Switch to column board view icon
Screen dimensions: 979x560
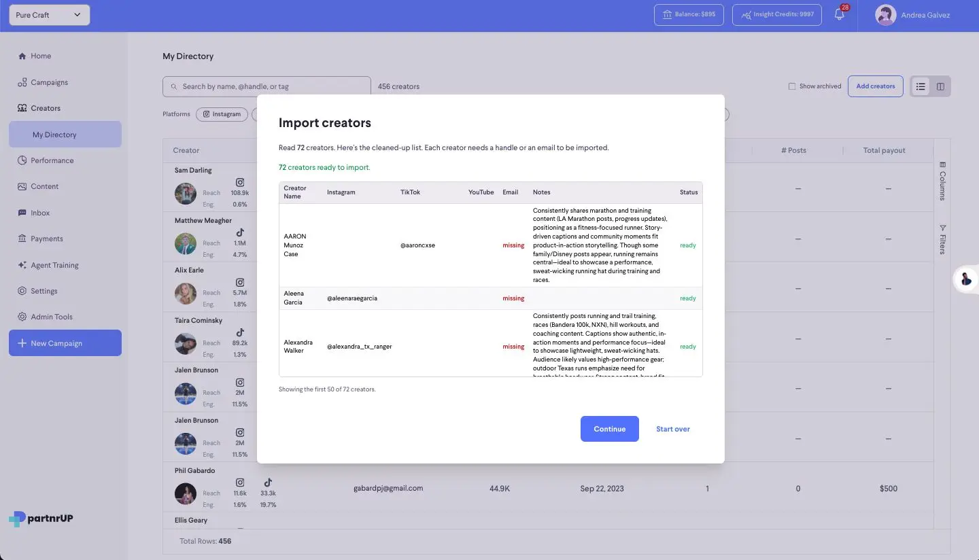click(x=940, y=86)
